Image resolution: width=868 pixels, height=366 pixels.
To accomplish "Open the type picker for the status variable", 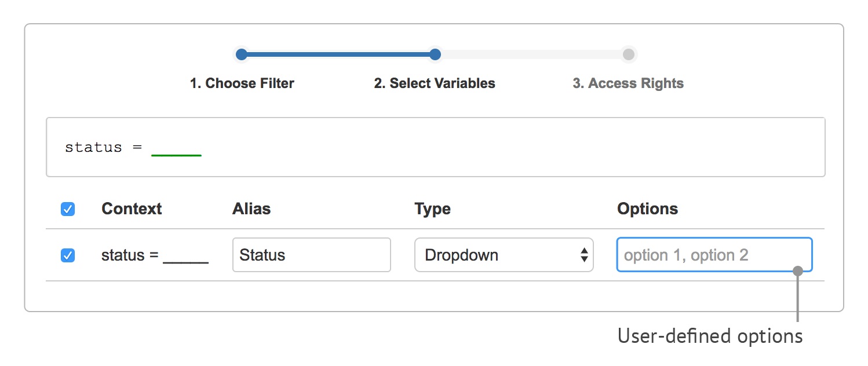I will (504, 255).
